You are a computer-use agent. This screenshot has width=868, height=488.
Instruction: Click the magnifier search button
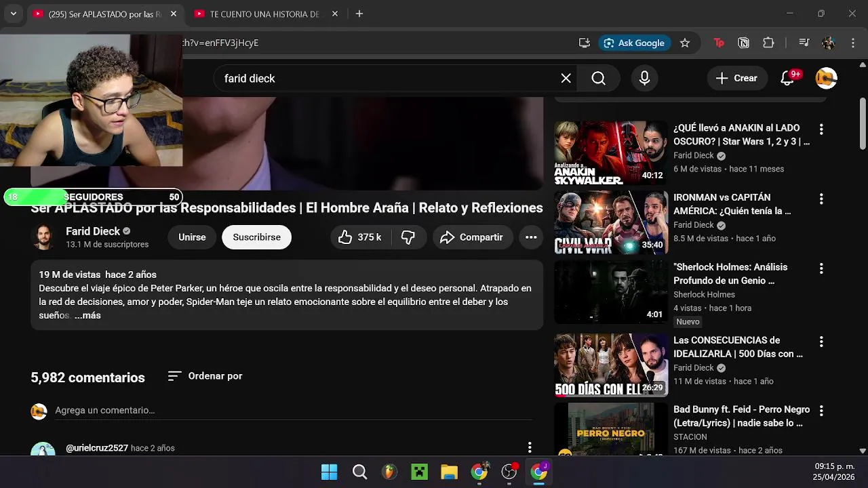click(598, 79)
